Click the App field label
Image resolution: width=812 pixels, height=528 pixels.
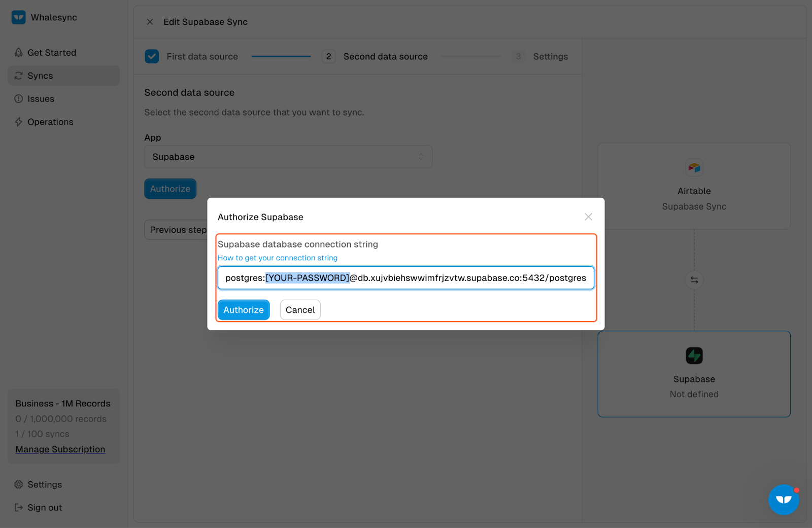[x=153, y=137]
